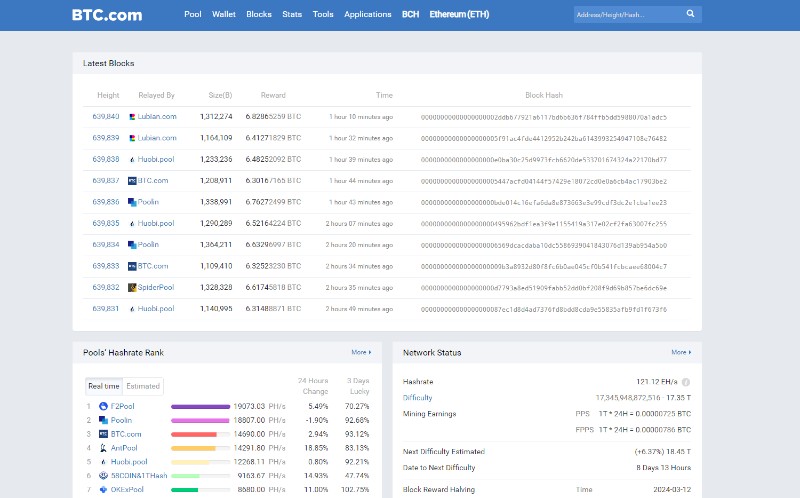Click Block Hash column header

click(x=544, y=95)
